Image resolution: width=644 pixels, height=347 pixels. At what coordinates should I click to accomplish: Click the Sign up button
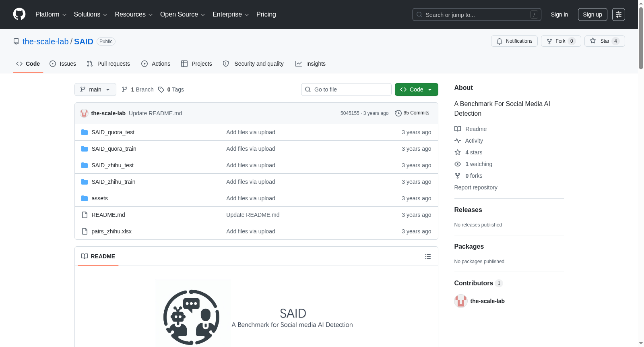[592, 15]
